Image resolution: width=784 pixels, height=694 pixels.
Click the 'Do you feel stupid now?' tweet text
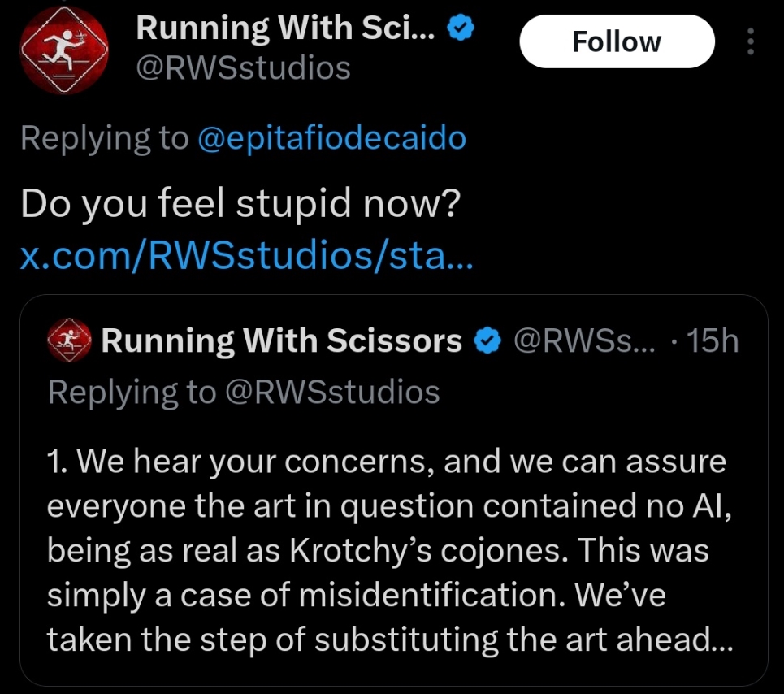(x=241, y=204)
